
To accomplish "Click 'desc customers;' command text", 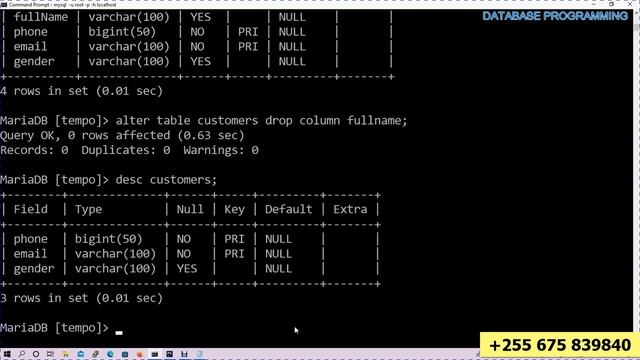I will 166,180.
